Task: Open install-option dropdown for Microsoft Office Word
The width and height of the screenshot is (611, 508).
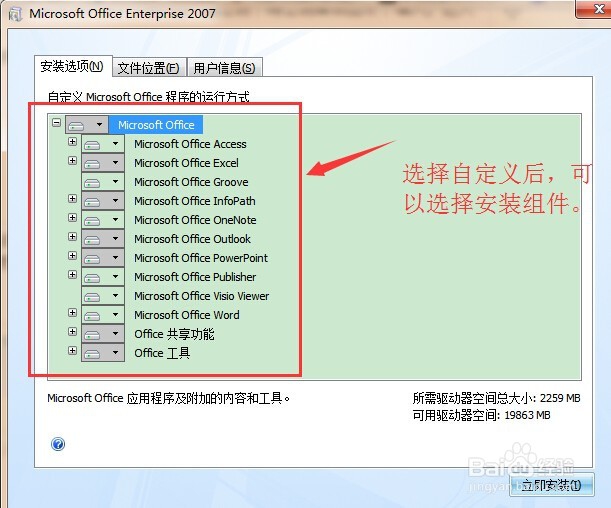Action: [x=103, y=315]
